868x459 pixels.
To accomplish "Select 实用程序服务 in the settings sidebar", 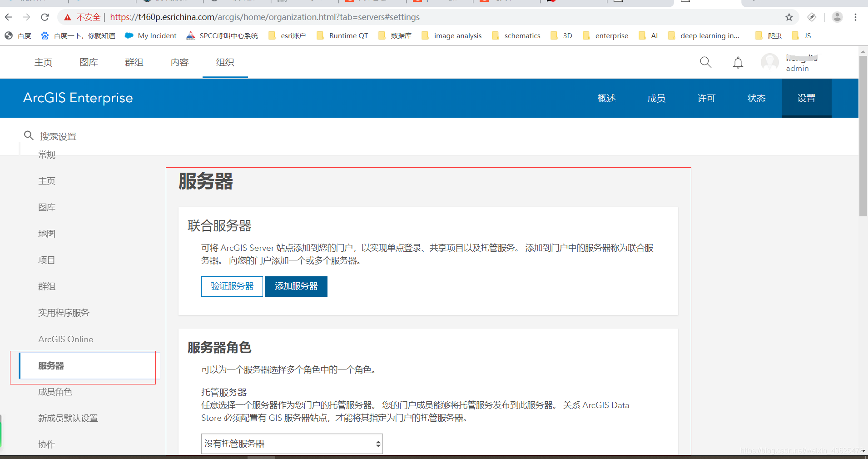I will (x=64, y=313).
